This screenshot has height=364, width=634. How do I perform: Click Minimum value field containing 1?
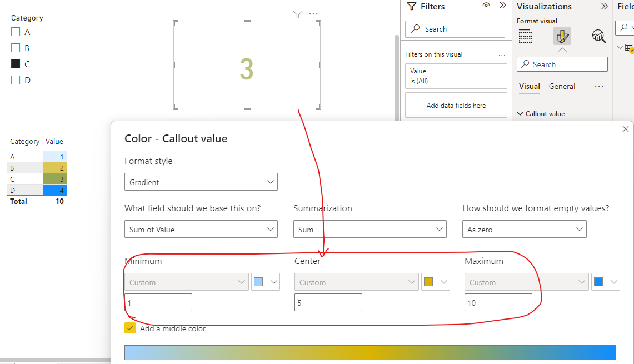pyautogui.click(x=158, y=302)
